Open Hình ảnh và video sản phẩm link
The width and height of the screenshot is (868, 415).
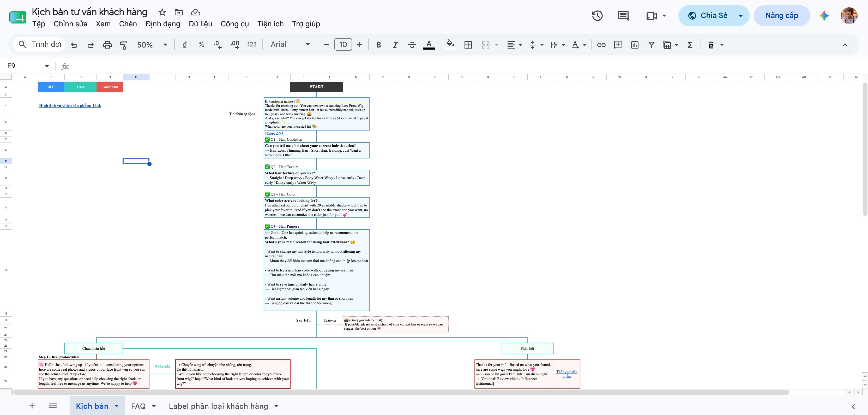pos(70,105)
